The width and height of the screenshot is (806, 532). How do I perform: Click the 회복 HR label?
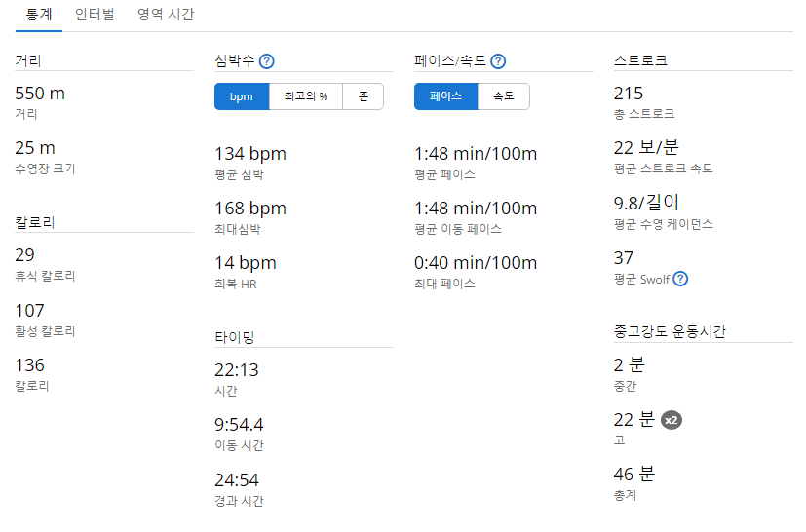[236, 284]
